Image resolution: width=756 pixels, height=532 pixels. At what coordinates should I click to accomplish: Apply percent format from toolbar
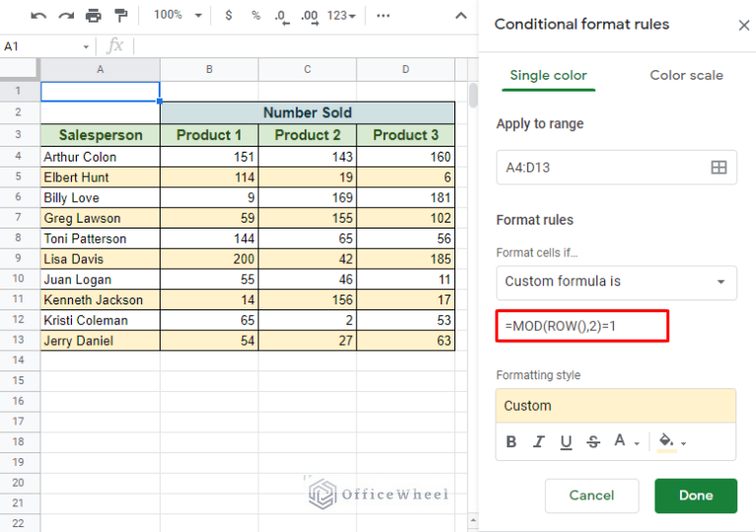pyautogui.click(x=255, y=16)
